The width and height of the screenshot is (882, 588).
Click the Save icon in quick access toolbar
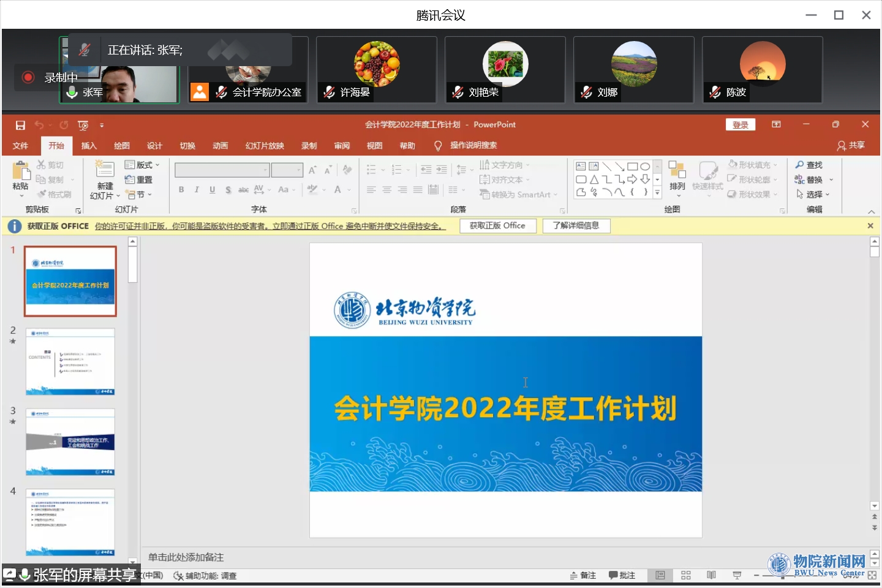(x=20, y=125)
